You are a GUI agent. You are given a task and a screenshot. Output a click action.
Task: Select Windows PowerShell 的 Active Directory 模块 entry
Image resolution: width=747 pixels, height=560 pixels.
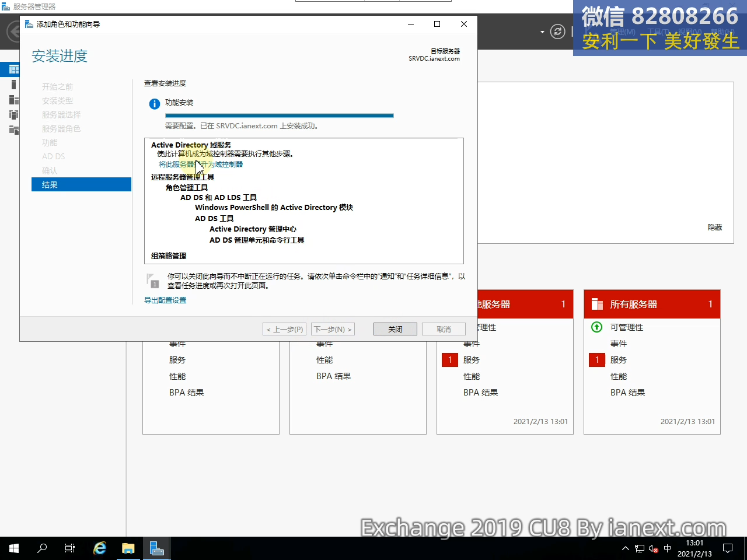[274, 208]
